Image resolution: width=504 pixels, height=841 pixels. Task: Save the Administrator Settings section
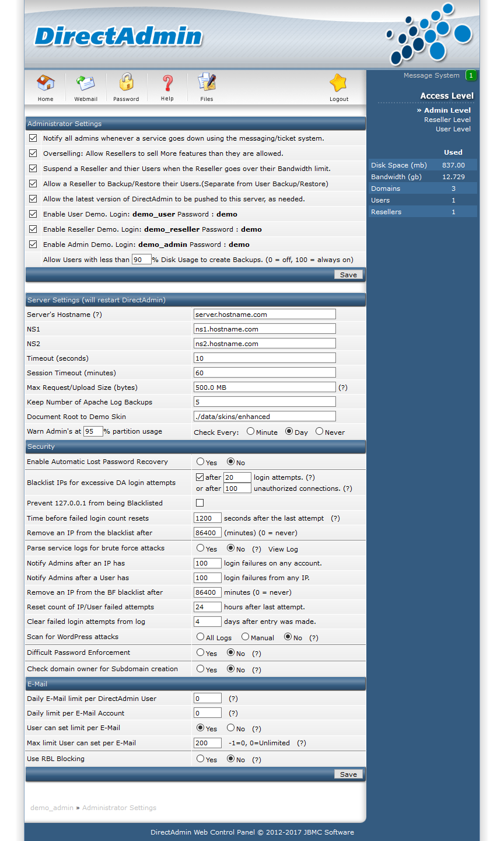[348, 275]
